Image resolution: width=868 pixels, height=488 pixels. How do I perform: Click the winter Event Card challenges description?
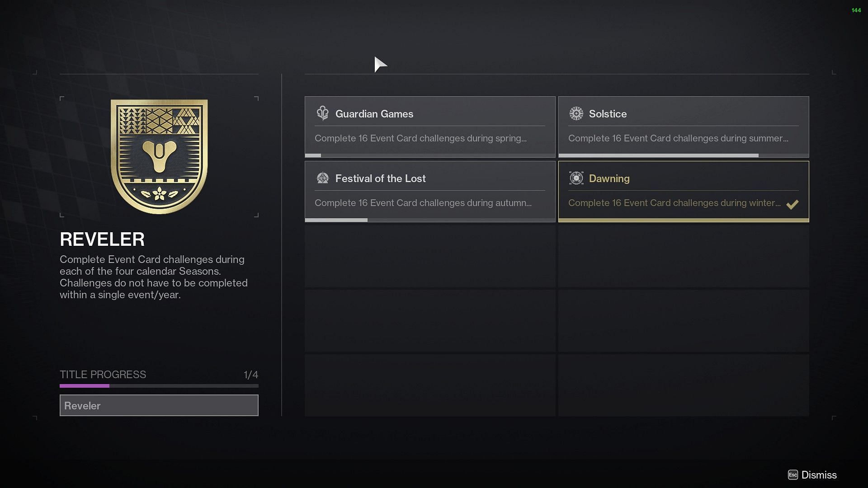point(675,203)
